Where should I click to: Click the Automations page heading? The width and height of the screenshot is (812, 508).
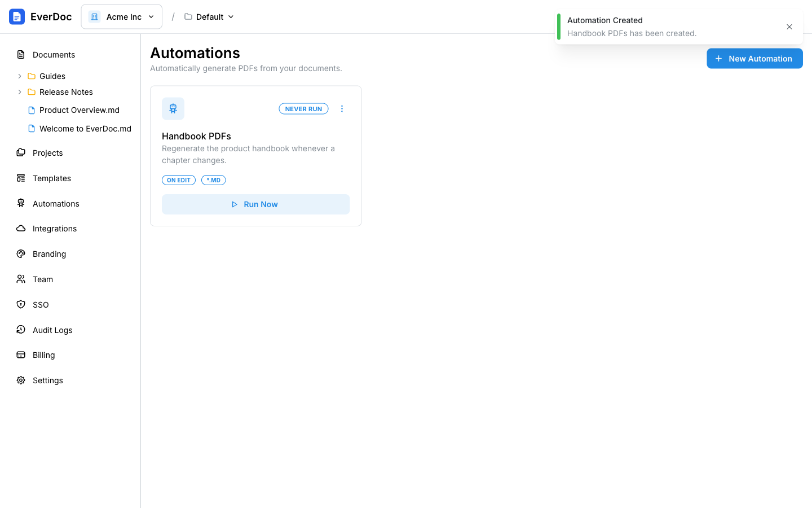(195, 53)
